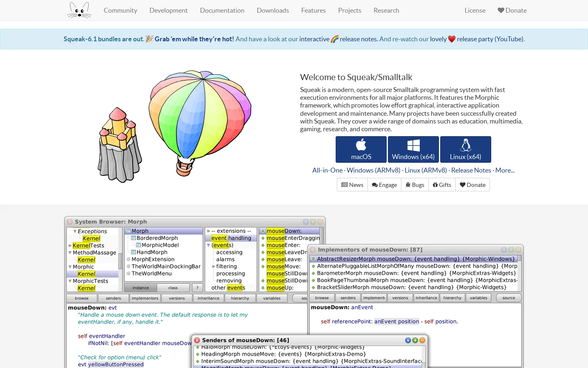Click the green expand icon of Senders window
Viewport: 588px width, 368px height.
pyautogui.click(x=415, y=340)
